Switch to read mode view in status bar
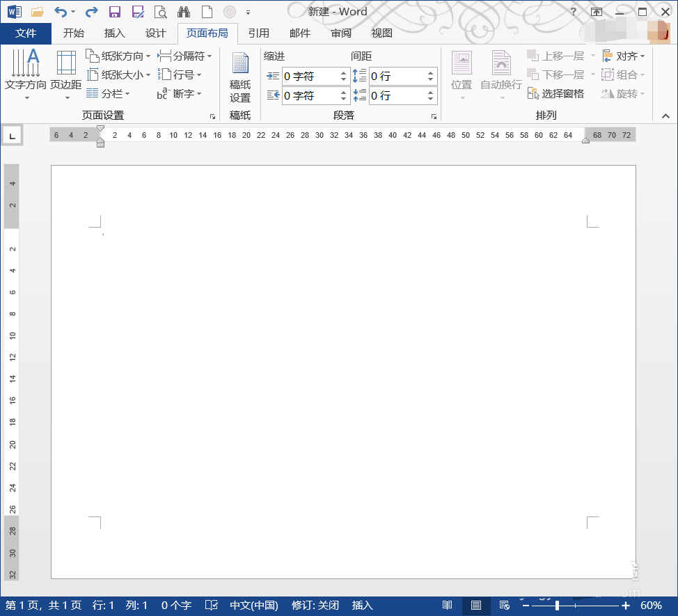 pos(448,606)
